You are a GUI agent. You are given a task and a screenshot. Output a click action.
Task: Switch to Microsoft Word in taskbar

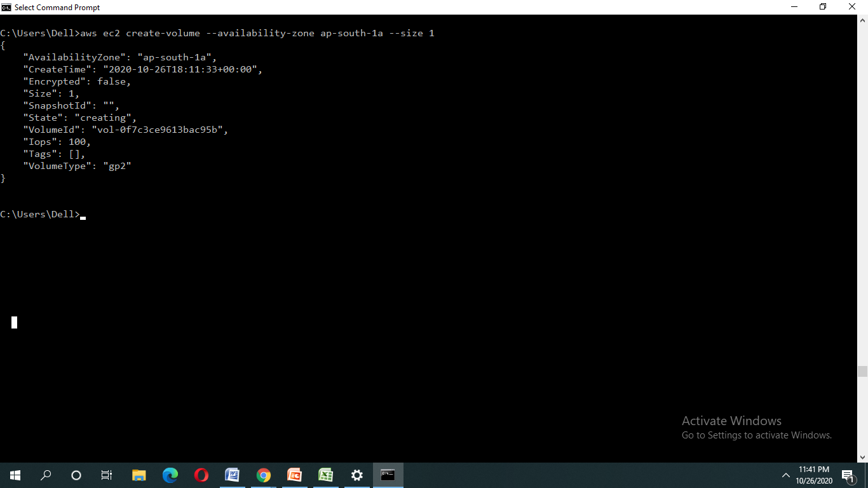tap(232, 475)
